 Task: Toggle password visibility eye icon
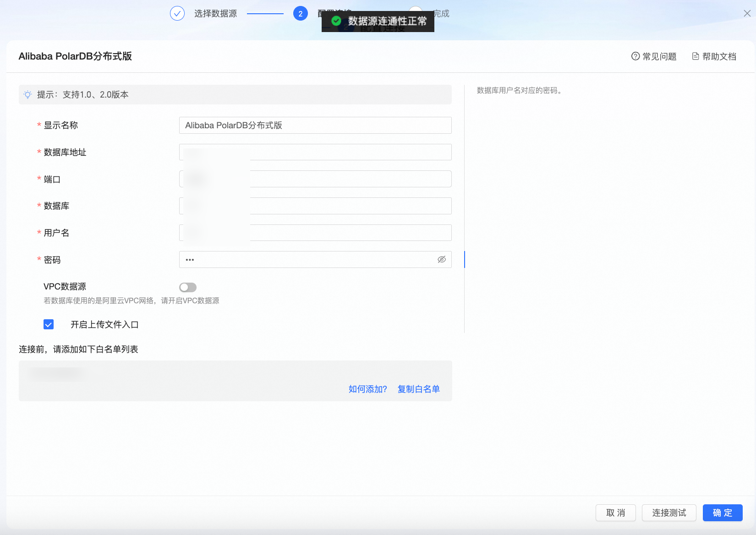[x=442, y=259]
